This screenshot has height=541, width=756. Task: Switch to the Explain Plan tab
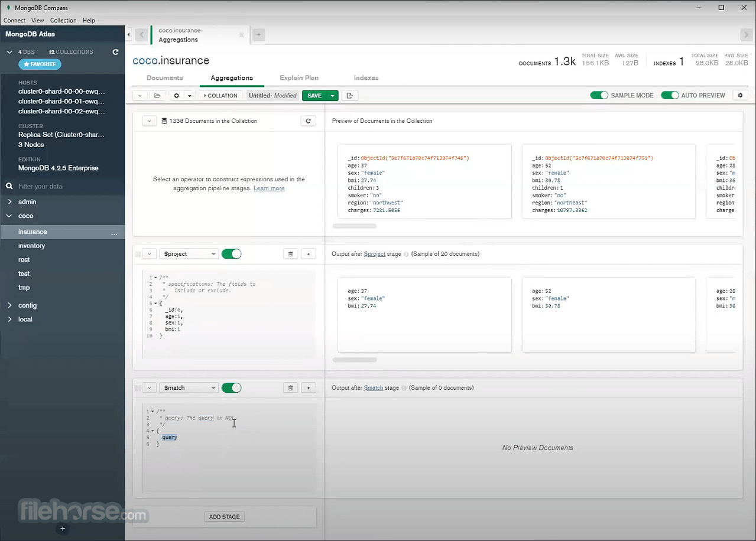(x=299, y=78)
